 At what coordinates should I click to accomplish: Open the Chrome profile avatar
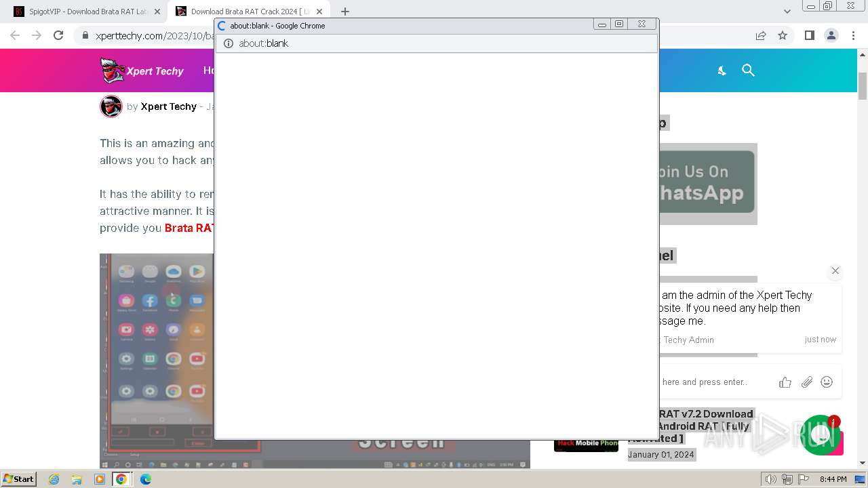pyautogui.click(x=831, y=35)
